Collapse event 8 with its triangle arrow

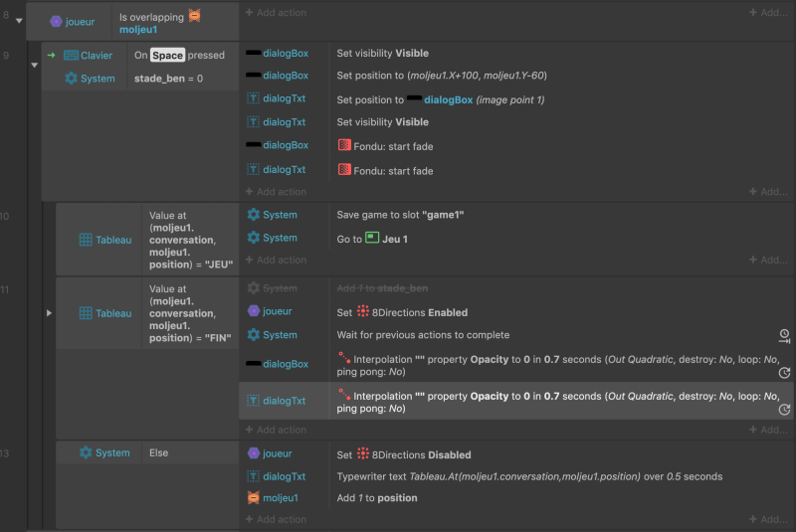pyautogui.click(x=19, y=21)
